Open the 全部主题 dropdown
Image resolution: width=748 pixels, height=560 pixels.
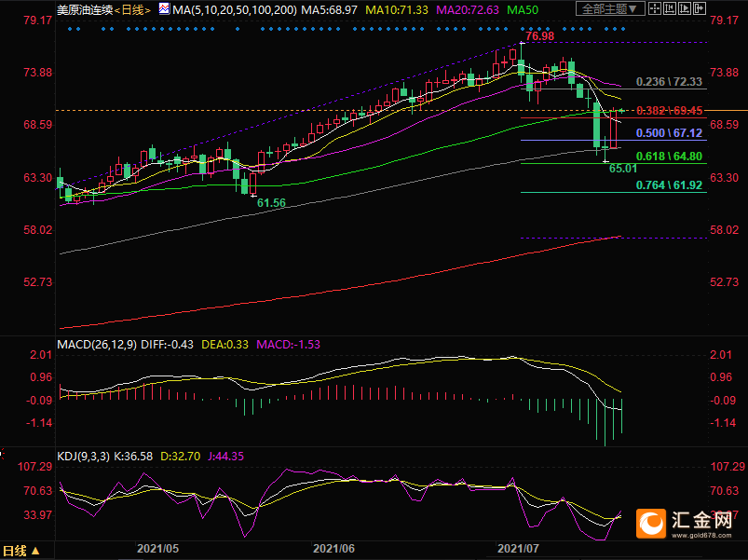tap(610, 8)
